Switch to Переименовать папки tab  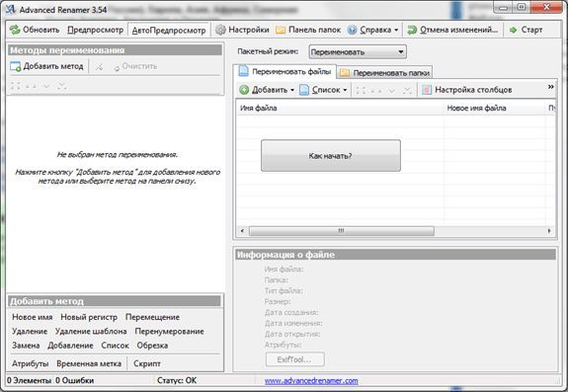(384, 73)
